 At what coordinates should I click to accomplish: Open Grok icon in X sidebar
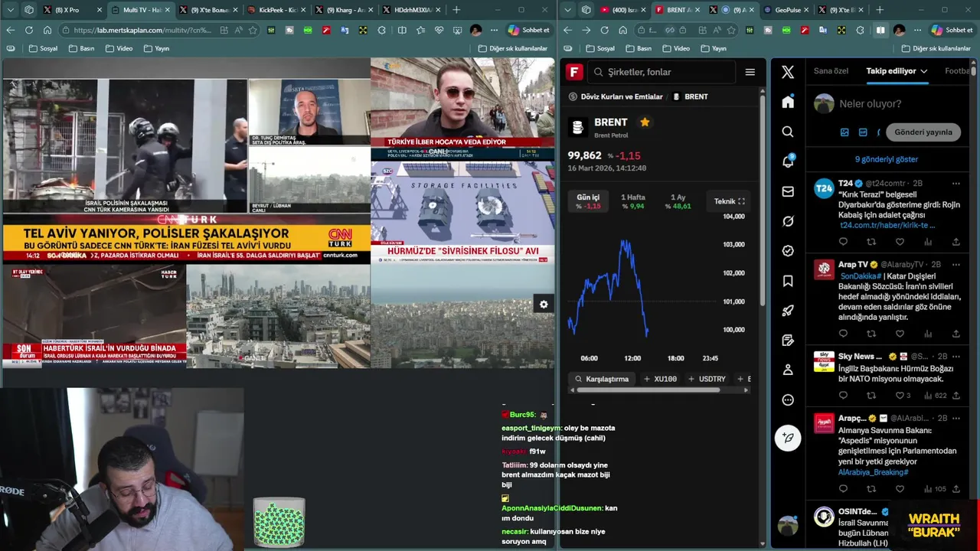coord(788,221)
